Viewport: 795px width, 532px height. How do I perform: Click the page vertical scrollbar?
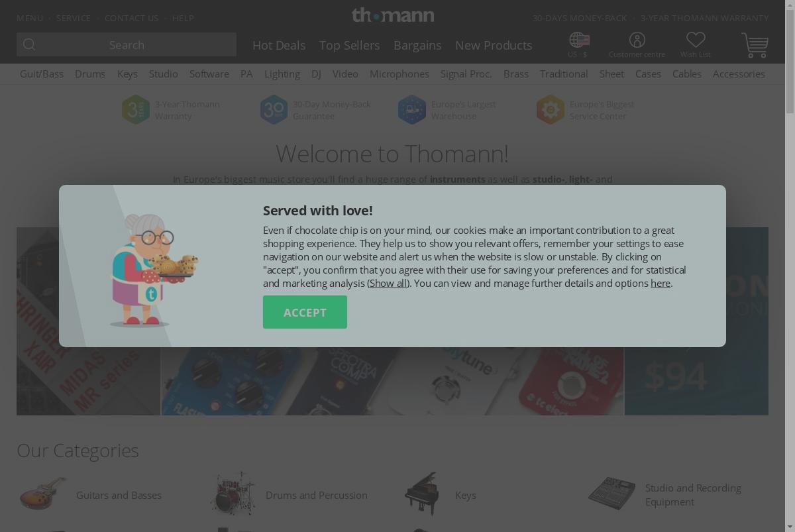point(790,266)
